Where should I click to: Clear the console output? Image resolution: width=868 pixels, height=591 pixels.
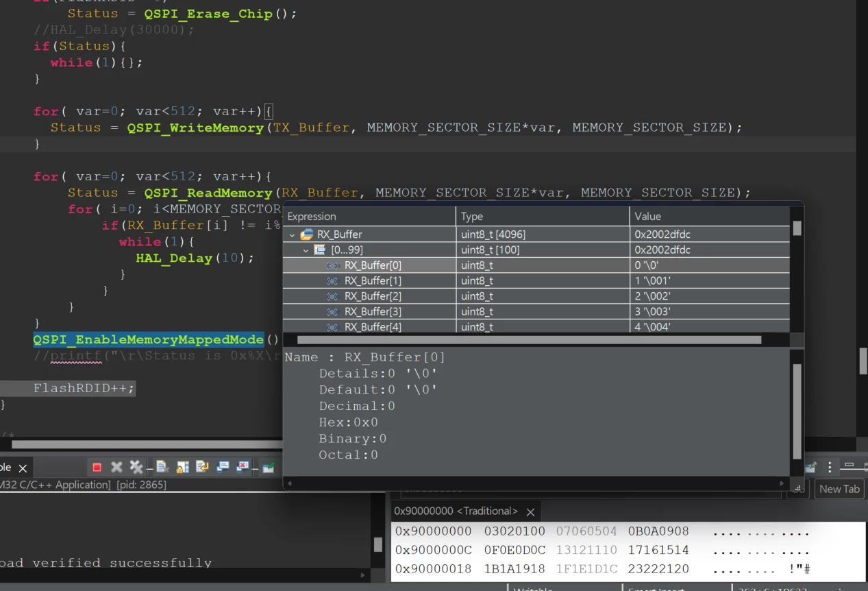coord(162,468)
